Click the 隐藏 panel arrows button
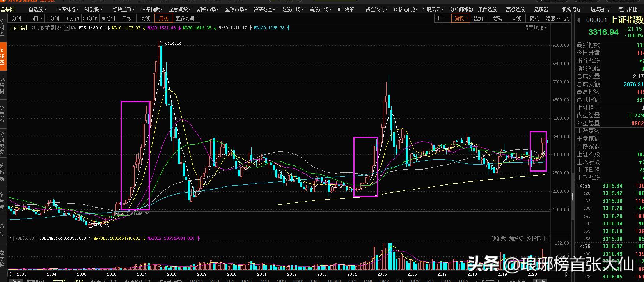 553,18
